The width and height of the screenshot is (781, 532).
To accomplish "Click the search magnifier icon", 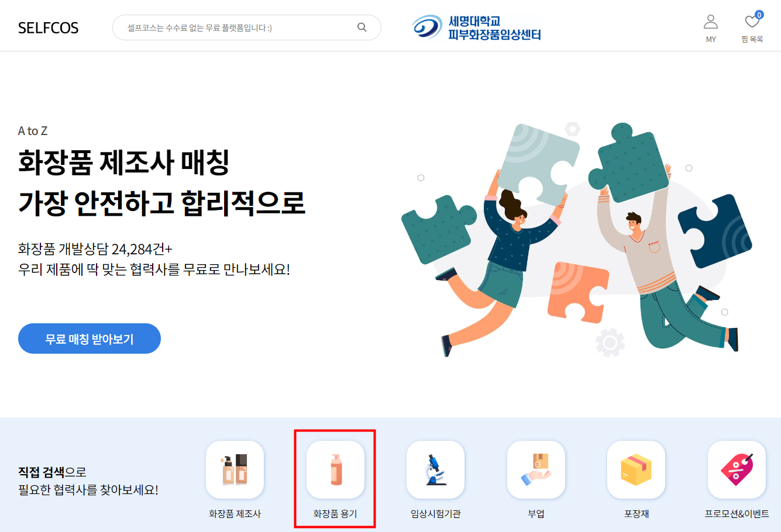I will pos(362,27).
